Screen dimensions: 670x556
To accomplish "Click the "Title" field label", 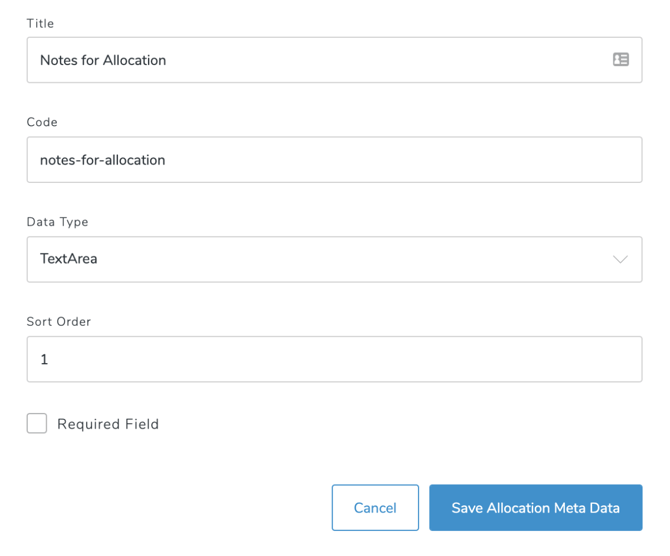I will click(x=41, y=23).
